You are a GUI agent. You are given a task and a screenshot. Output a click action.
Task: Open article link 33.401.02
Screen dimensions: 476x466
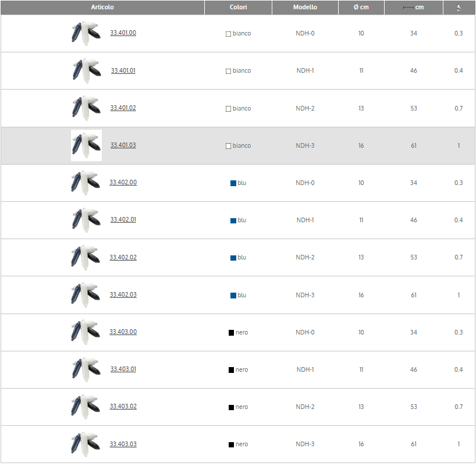(x=123, y=108)
